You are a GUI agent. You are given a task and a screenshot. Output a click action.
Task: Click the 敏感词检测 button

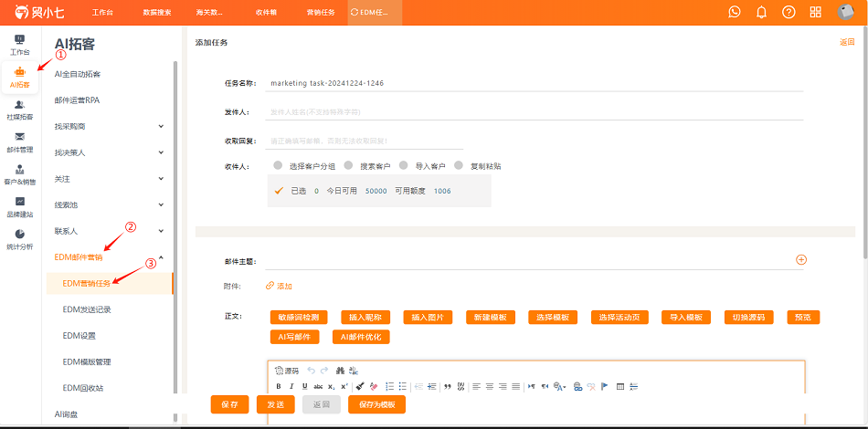(x=299, y=318)
